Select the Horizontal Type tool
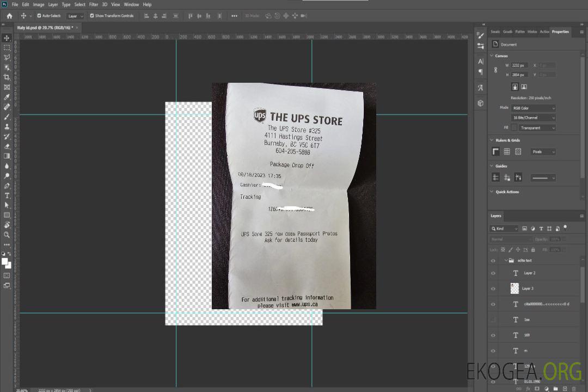Viewport: 588px width, 392px height. [x=7, y=195]
